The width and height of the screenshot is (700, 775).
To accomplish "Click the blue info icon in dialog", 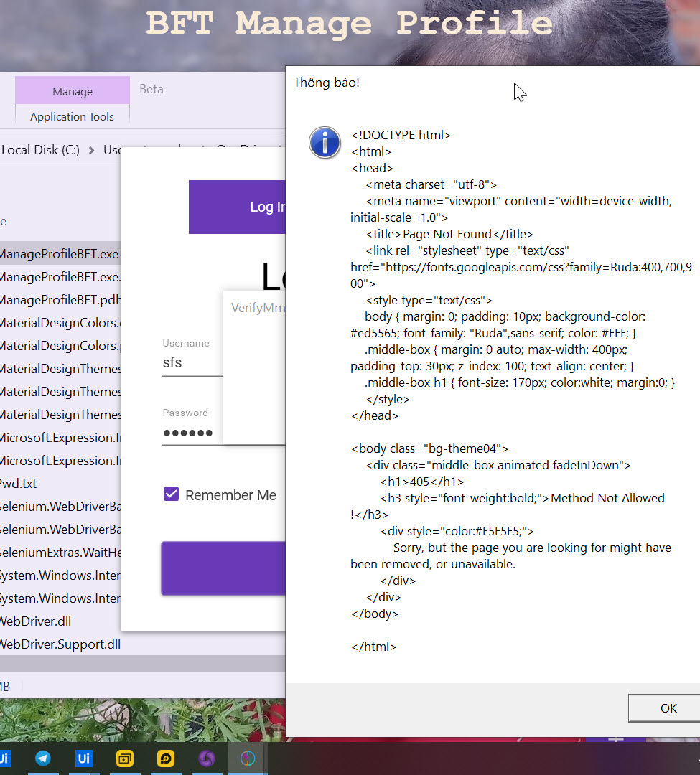I will 325,142.
